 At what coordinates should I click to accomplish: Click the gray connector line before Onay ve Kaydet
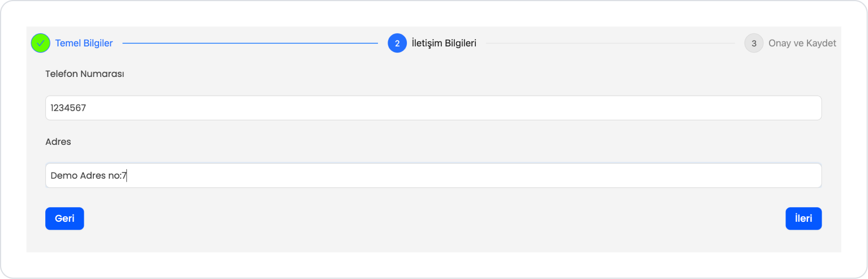click(611, 43)
